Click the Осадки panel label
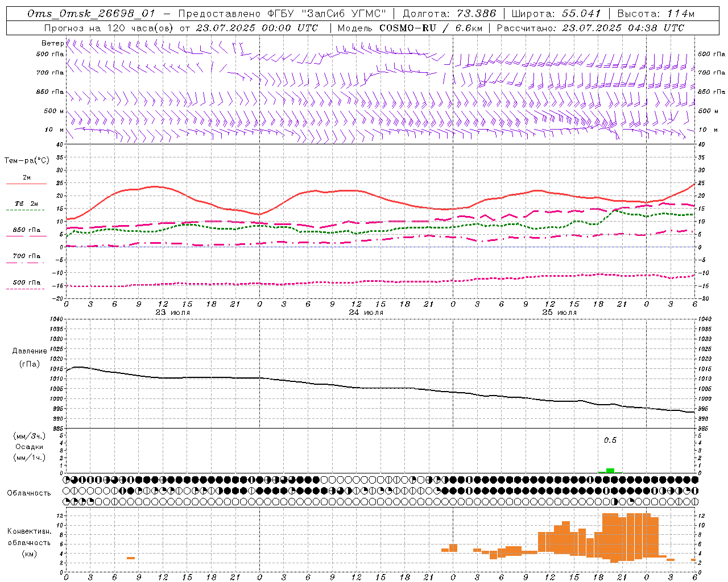The height and width of the screenshot is (582, 728). pyautogui.click(x=30, y=447)
